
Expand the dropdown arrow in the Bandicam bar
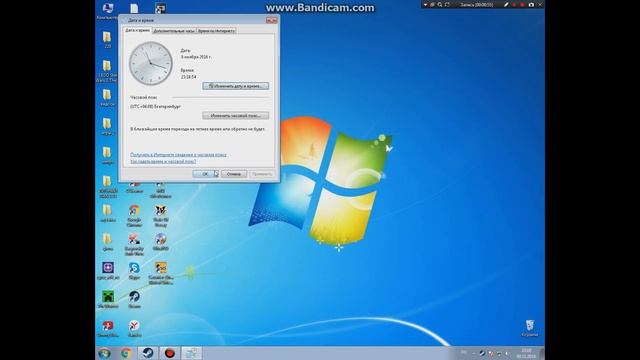425,5
